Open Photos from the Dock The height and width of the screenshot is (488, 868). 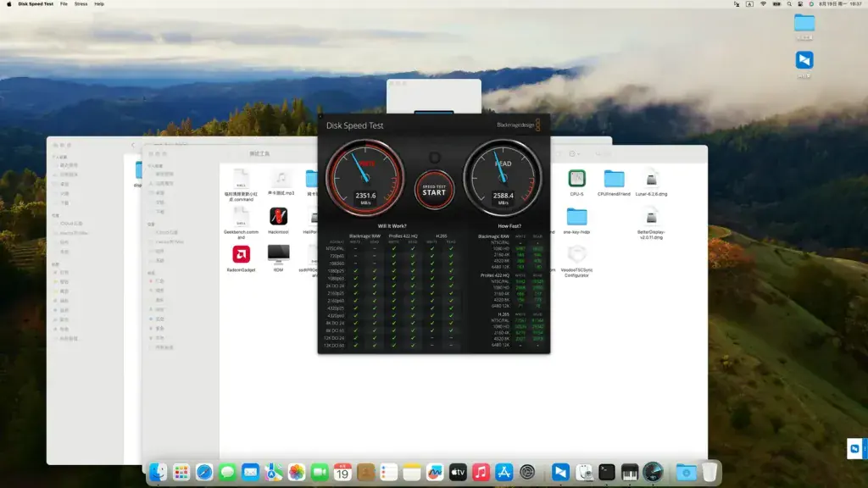(x=297, y=472)
